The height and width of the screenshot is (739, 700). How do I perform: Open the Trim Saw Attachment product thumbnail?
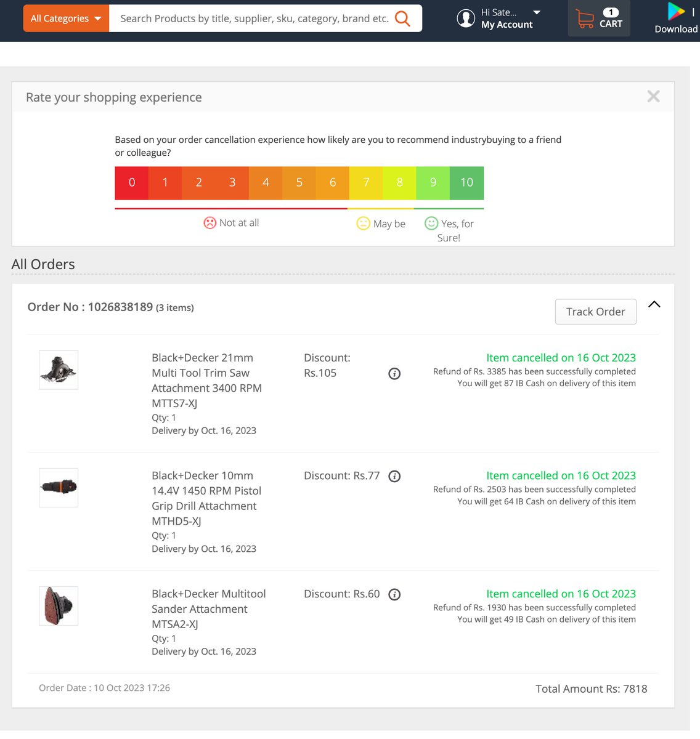pyautogui.click(x=59, y=369)
